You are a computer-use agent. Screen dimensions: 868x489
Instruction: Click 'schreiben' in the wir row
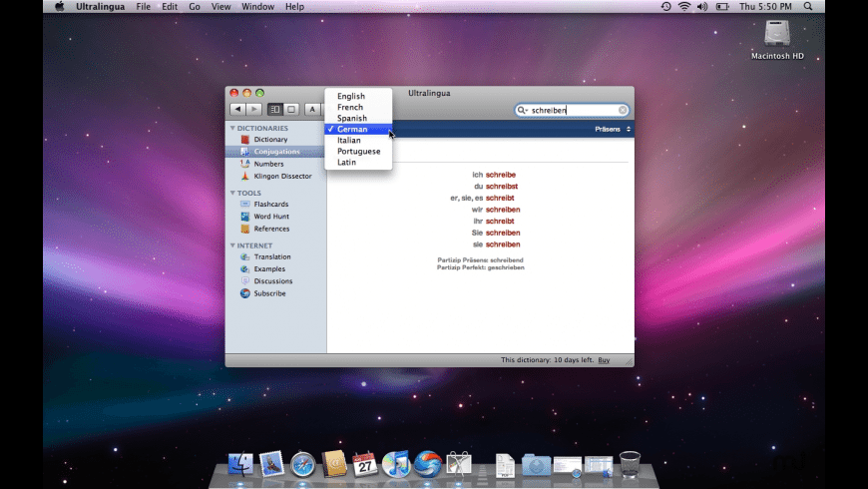pos(503,210)
